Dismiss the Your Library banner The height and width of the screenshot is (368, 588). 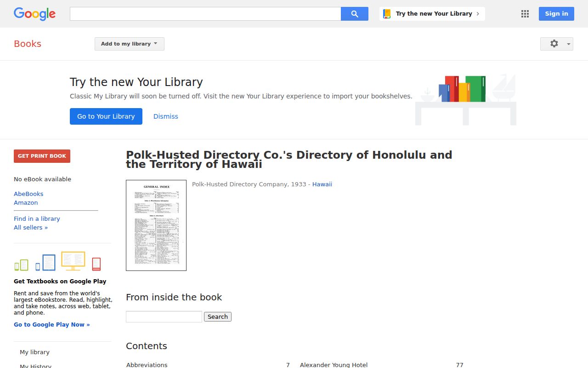coord(166,116)
